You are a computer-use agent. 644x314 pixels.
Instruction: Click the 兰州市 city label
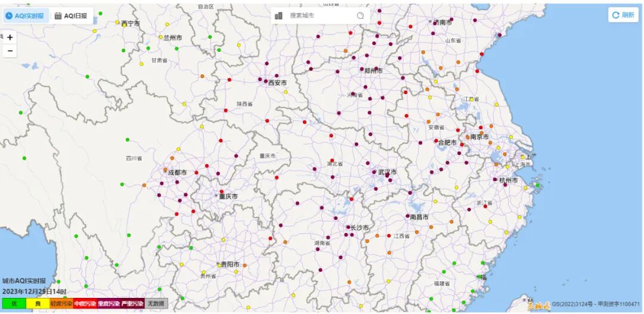coord(173,38)
